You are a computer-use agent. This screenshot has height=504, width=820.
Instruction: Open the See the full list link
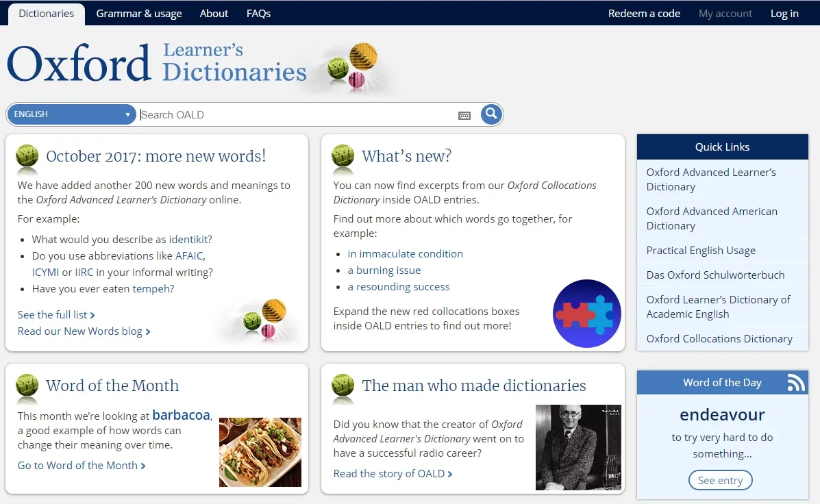pos(55,314)
